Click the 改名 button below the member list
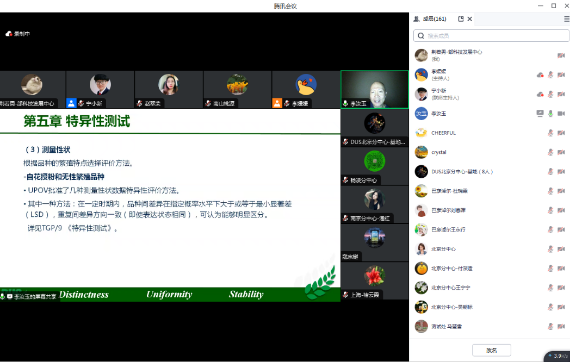 [x=491, y=350]
